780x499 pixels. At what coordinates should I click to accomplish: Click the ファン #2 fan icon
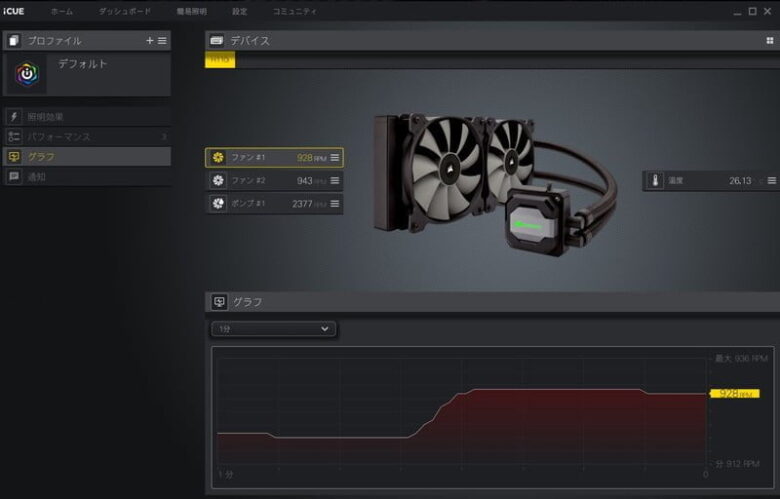(218, 181)
